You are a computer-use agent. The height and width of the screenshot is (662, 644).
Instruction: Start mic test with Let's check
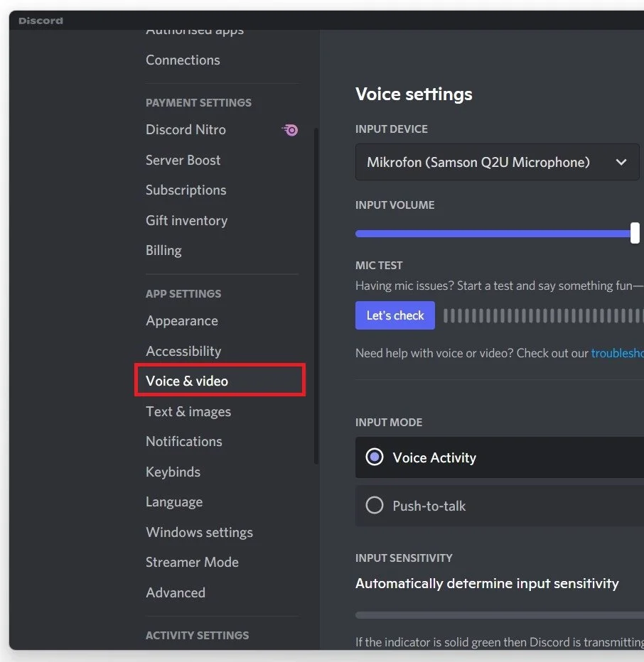click(x=395, y=315)
